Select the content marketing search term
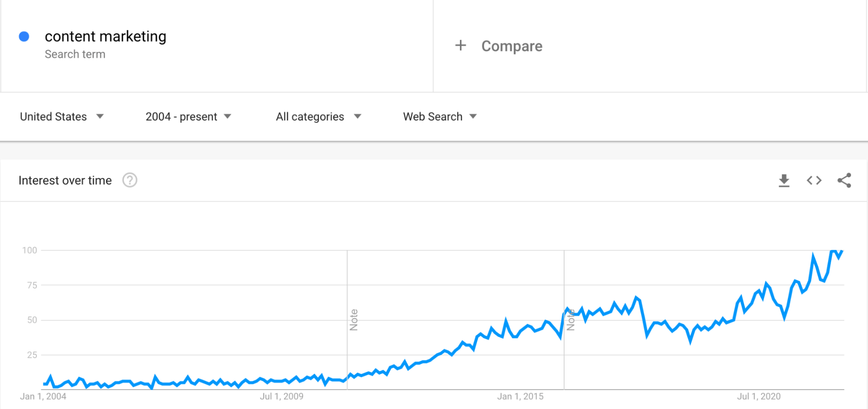This screenshot has width=868, height=409. click(x=106, y=37)
